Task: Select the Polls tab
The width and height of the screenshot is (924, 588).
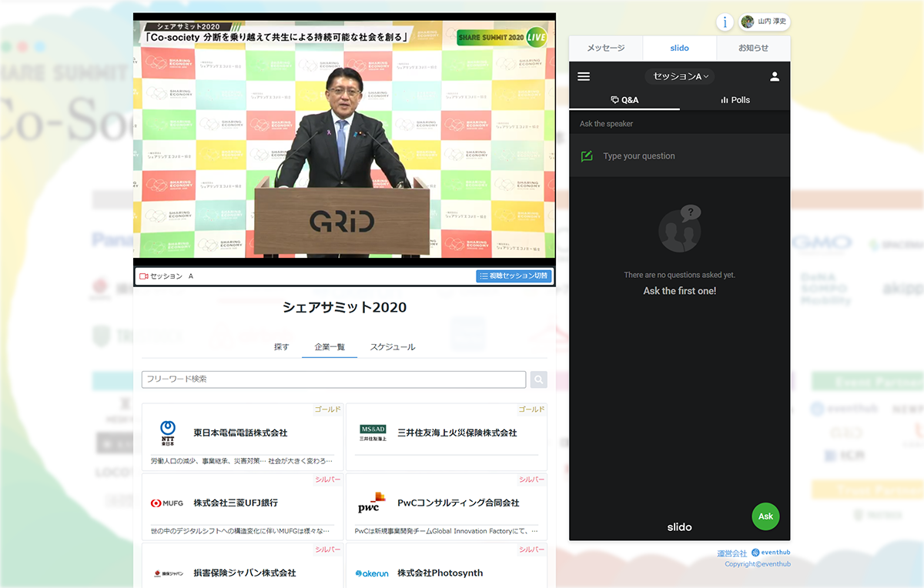Action: (735, 100)
